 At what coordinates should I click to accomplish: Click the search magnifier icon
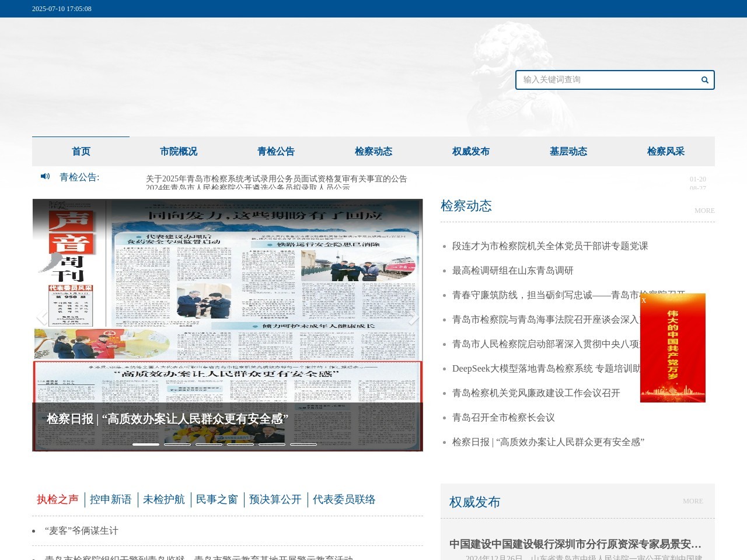(x=704, y=80)
